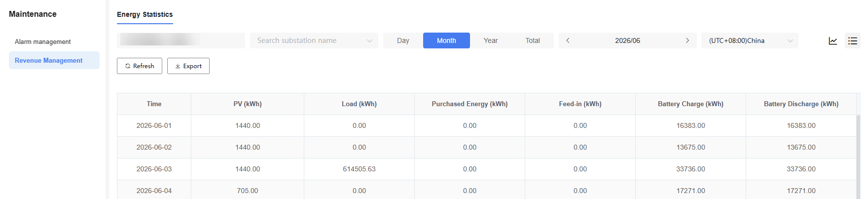Click Battery Discharge (kWh) column header

click(801, 104)
